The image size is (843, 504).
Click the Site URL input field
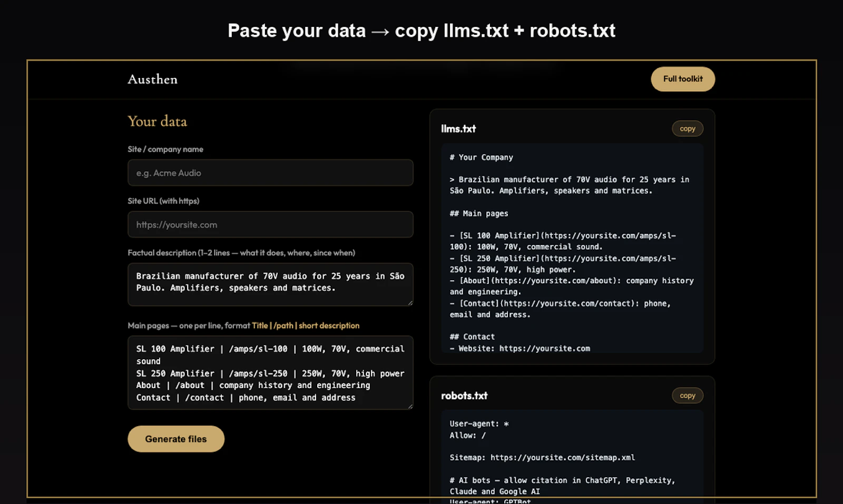270,224
